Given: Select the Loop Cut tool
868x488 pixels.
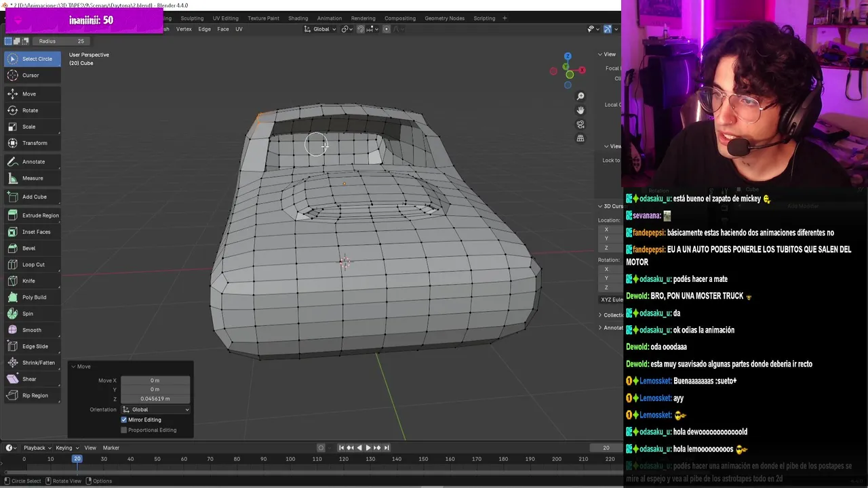Looking at the screenshot, I should (32, 264).
